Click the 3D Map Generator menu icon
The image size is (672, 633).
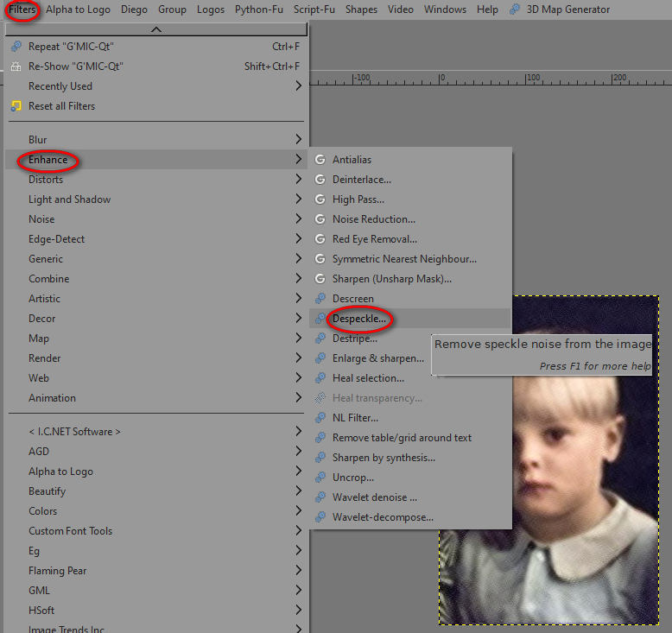[515, 9]
